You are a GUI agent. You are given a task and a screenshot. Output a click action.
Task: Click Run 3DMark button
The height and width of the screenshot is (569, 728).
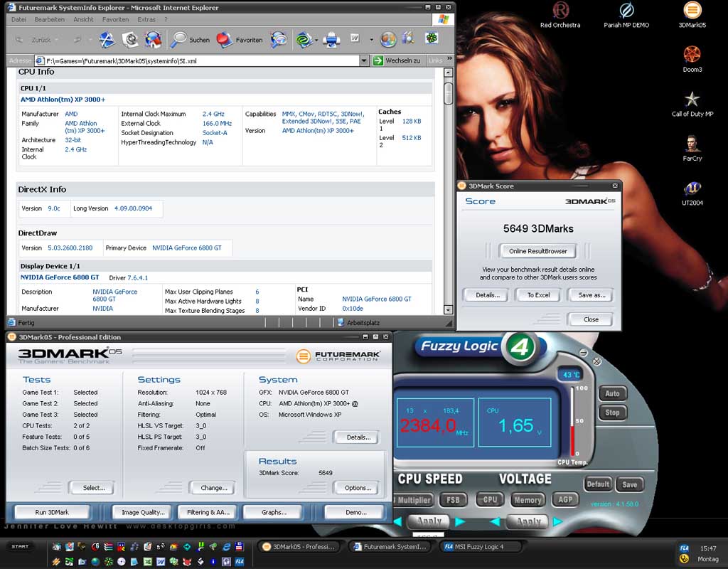[52, 512]
